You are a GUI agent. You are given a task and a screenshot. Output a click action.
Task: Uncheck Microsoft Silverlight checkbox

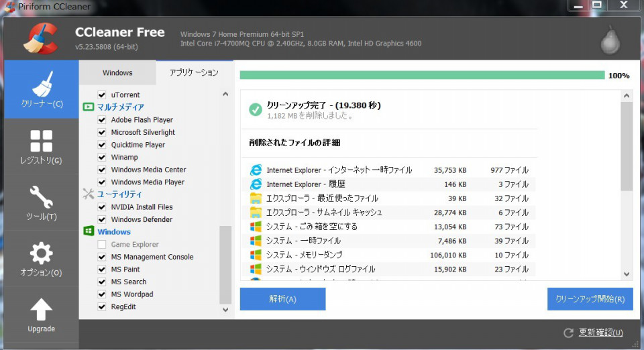point(102,132)
